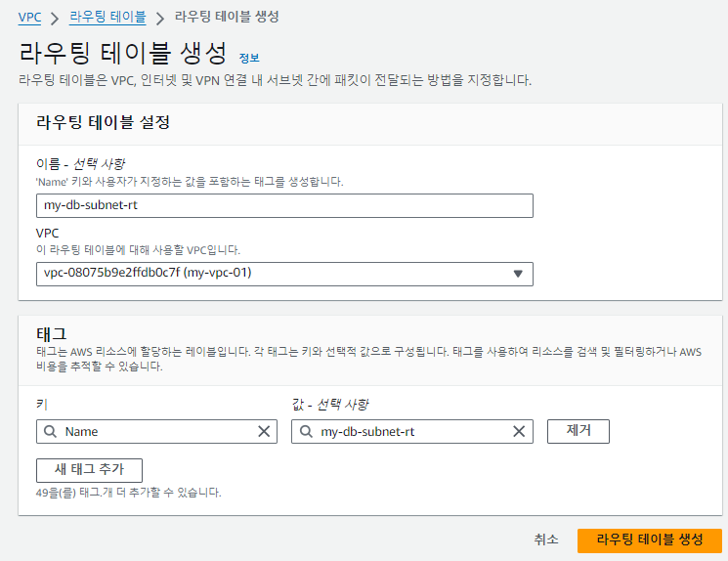This screenshot has width=728, height=561.
Task: Add a new tag with 새 태그 추가
Action: pos(89,470)
